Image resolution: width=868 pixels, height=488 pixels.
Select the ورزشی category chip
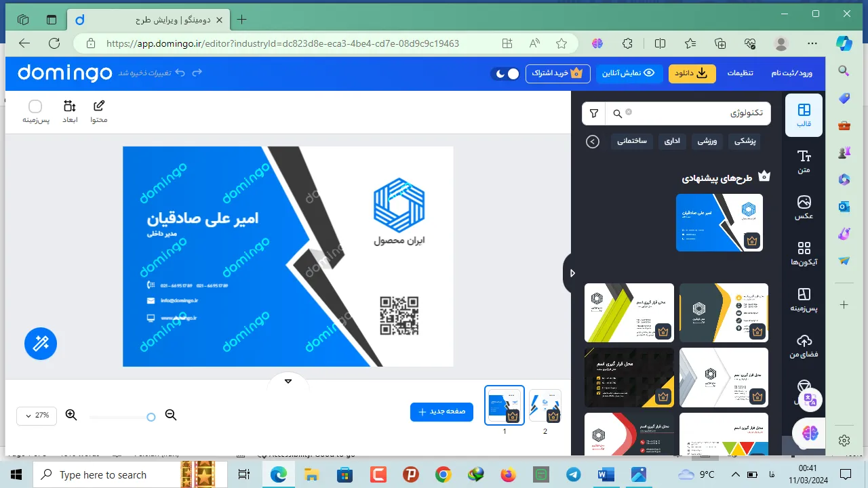707,141
